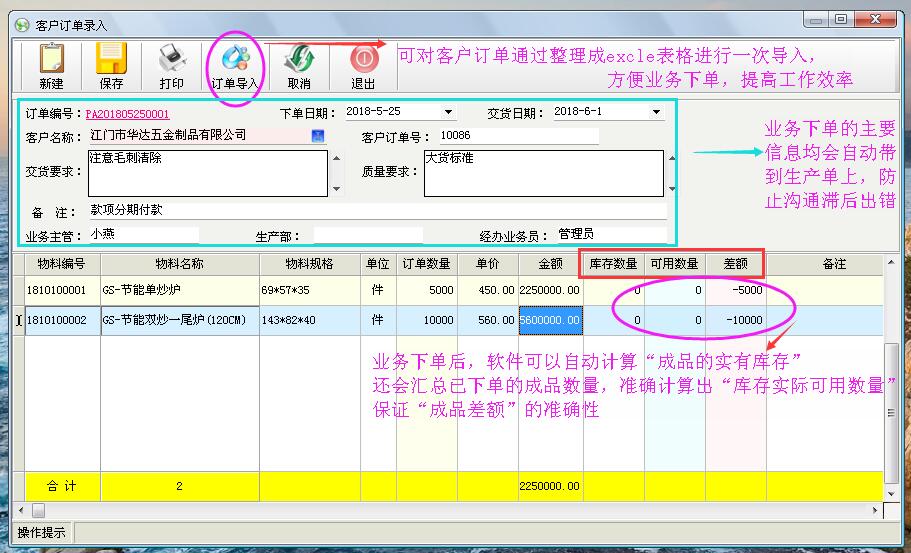The image size is (911, 553).
Task: Click the row indicator beside 1810100002
Action: pos(19,320)
